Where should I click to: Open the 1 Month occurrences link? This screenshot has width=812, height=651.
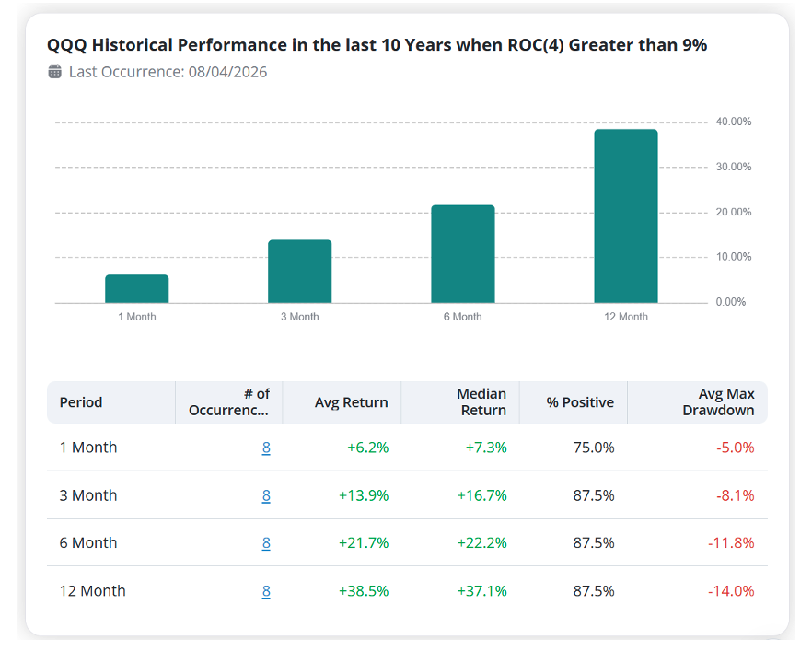pyautogui.click(x=266, y=448)
